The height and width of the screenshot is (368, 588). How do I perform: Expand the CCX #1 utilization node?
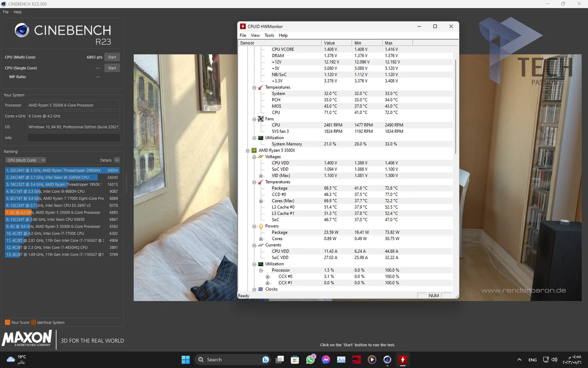[268, 283]
